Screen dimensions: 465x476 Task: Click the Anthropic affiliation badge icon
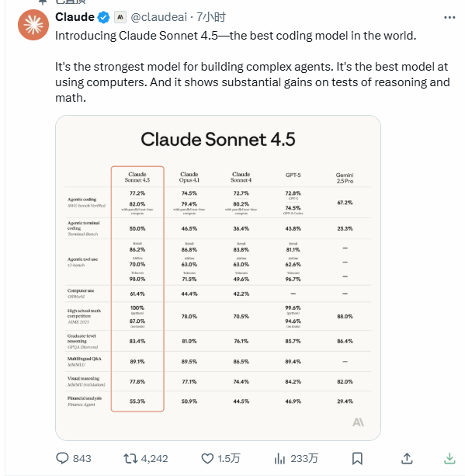(120, 17)
